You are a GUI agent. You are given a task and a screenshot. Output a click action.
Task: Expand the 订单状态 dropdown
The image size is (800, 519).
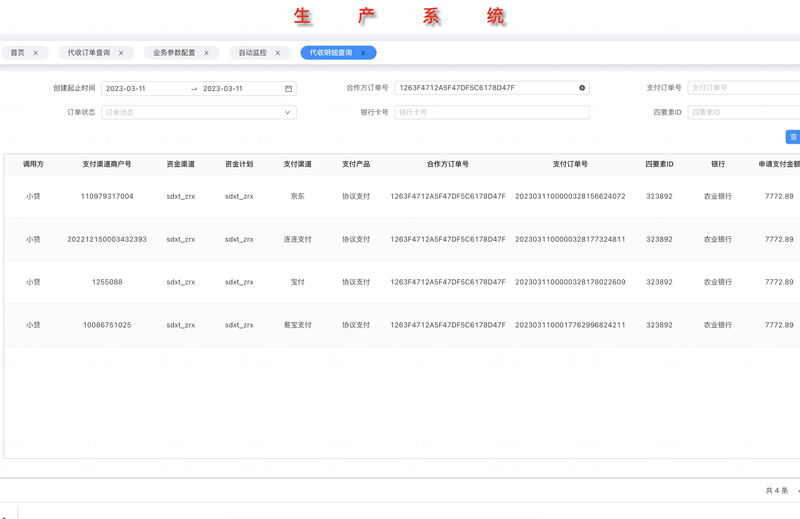287,112
